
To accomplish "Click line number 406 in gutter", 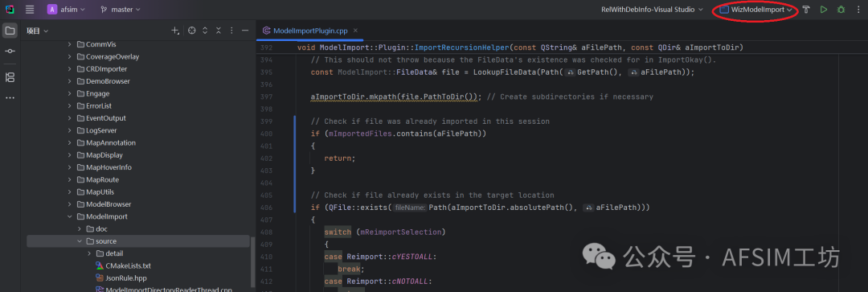I will click(266, 208).
